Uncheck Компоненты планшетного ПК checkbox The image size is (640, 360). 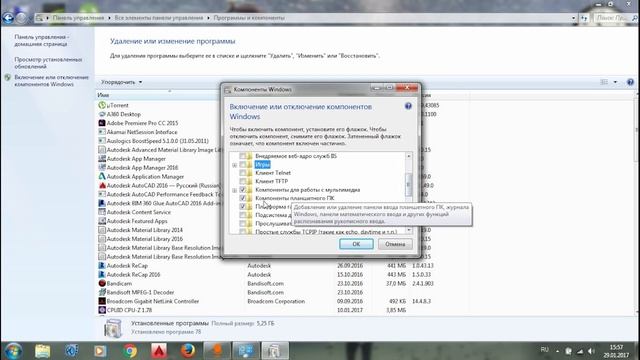[242, 198]
